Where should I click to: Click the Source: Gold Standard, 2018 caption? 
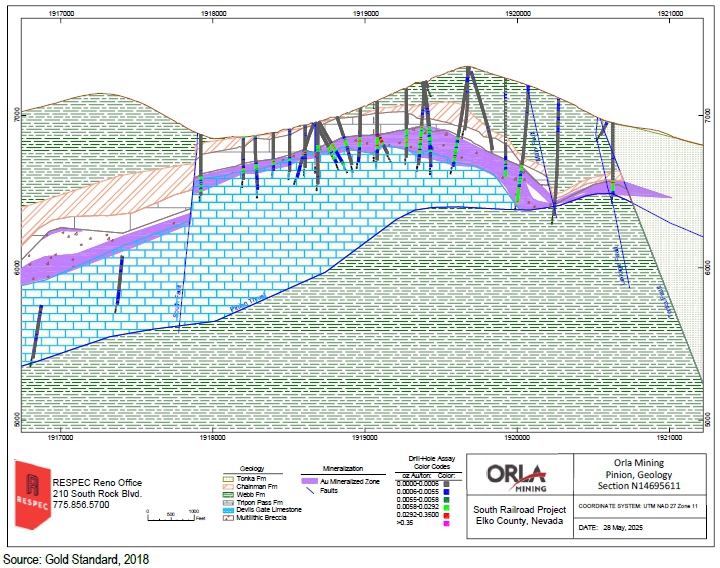pos(76,558)
